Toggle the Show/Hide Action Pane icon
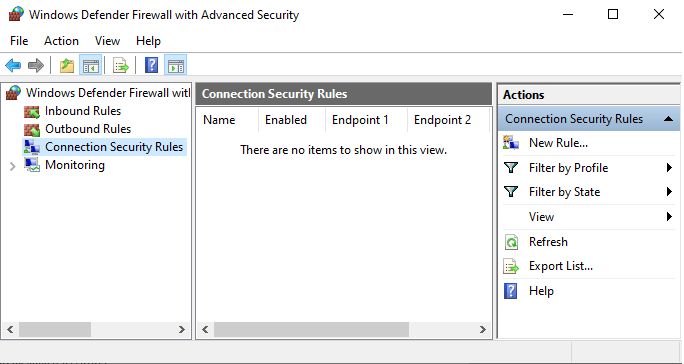 176,66
